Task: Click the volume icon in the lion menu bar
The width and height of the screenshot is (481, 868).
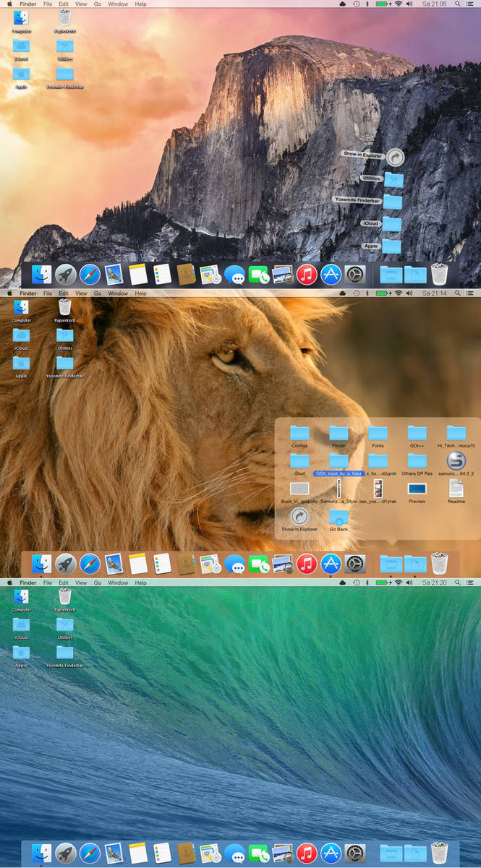Action: pos(410,293)
